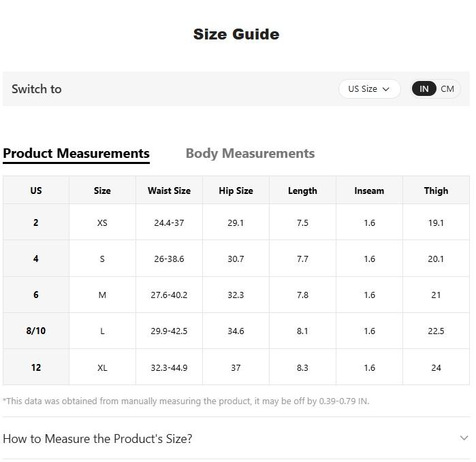Click the Hip Size column header

(x=236, y=191)
